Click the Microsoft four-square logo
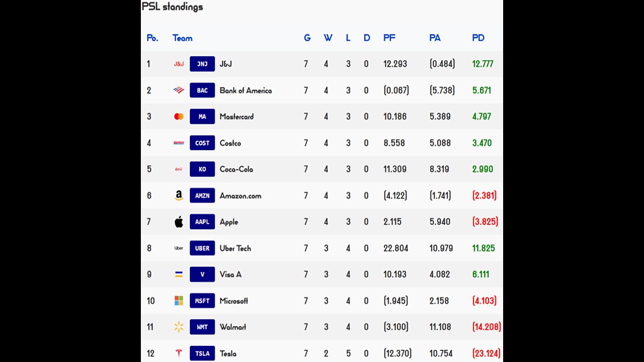Screen dimensions: 644x362 coord(179,301)
